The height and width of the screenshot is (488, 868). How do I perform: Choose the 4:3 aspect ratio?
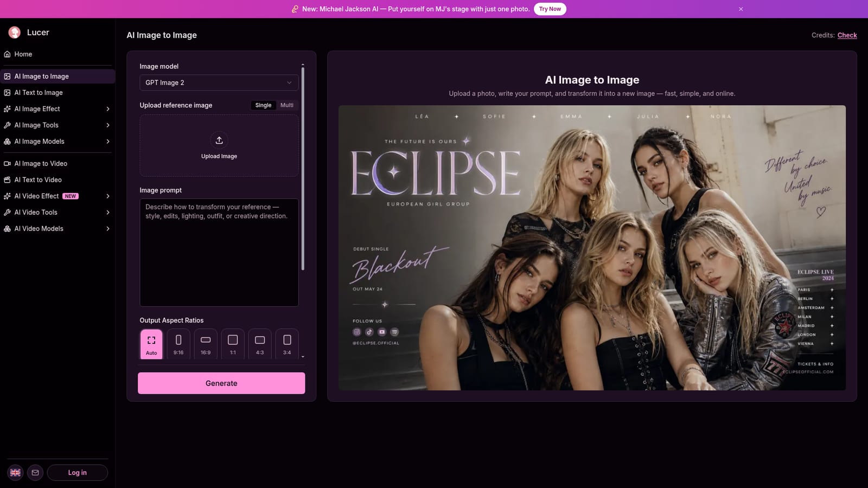pyautogui.click(x=260, y=344)
